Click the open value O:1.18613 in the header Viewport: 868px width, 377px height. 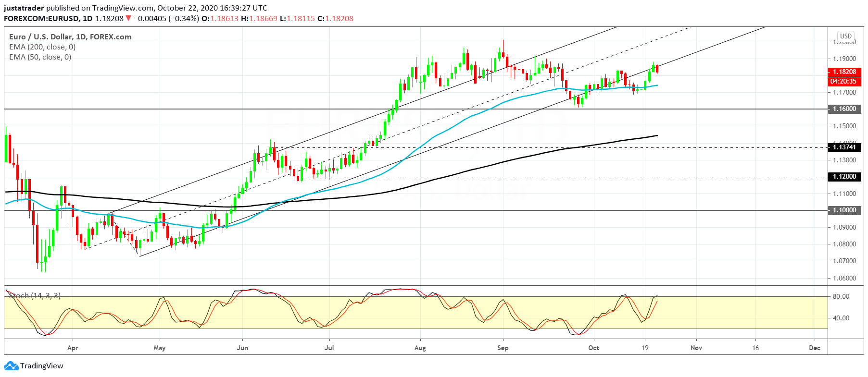point(220,18)
